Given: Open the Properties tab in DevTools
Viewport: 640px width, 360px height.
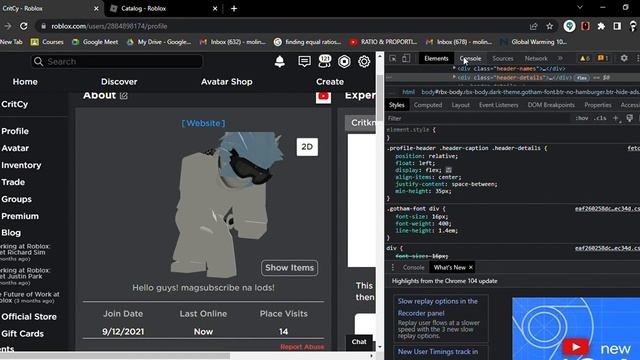Looking at the screenshot, I should 598,105.
